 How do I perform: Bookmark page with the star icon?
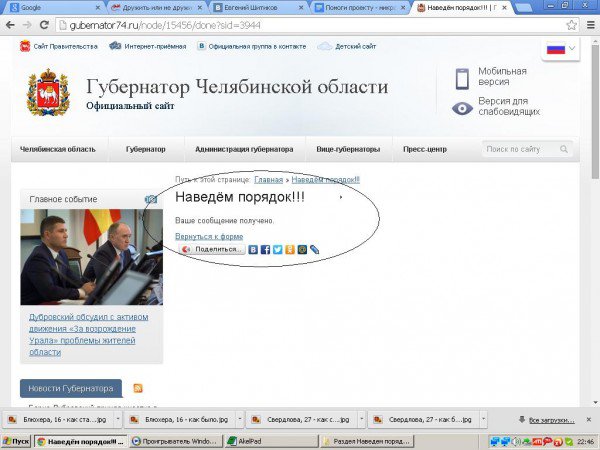coord(571,25)
